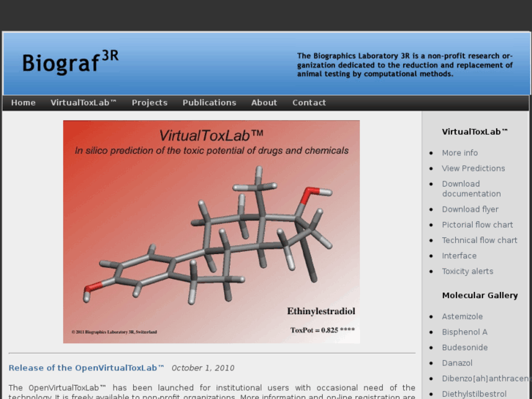Go to the Publications menu item
Image resolution: width=532 pixels, height=399 pixels.
point(209,102)
